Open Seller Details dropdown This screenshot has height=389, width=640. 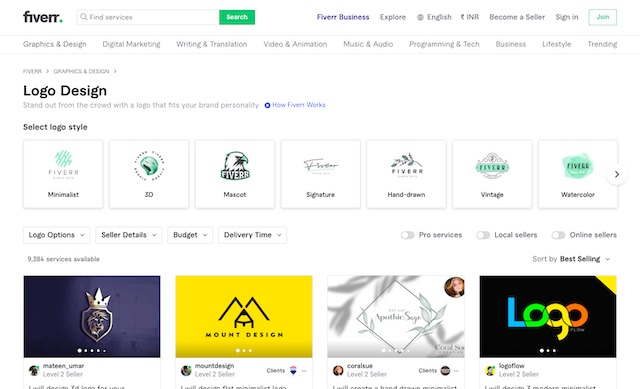coord(129,235)
